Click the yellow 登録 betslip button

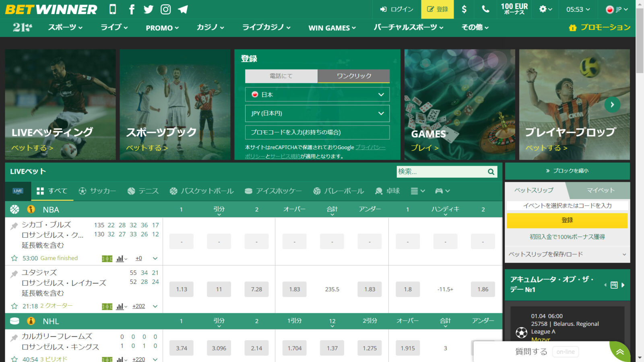[x=567, y=220]
